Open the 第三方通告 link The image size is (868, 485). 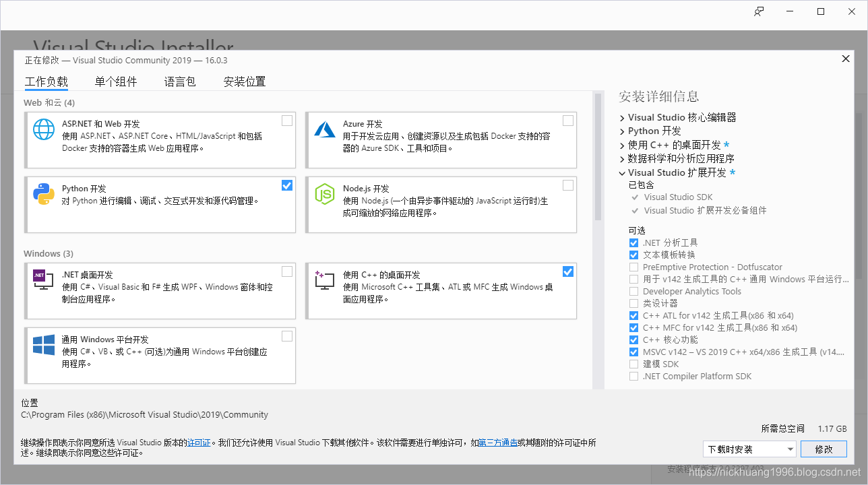pos(498,443)
